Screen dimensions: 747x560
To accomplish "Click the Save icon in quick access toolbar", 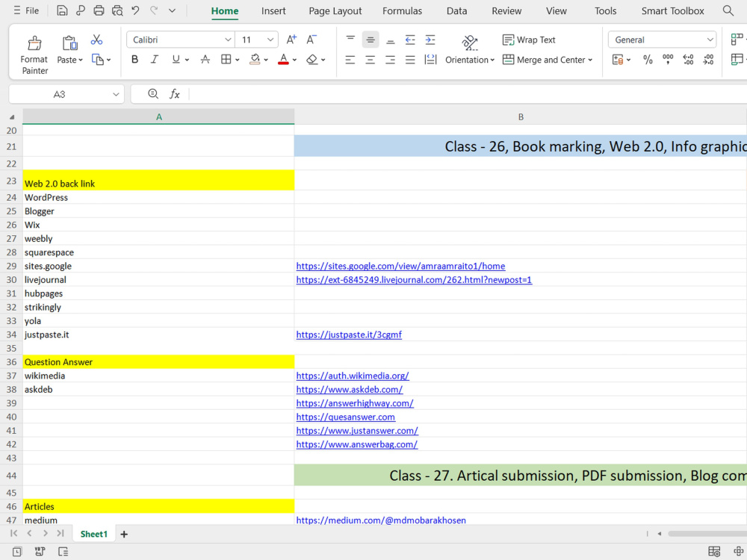I will click(x=62, y=10).
